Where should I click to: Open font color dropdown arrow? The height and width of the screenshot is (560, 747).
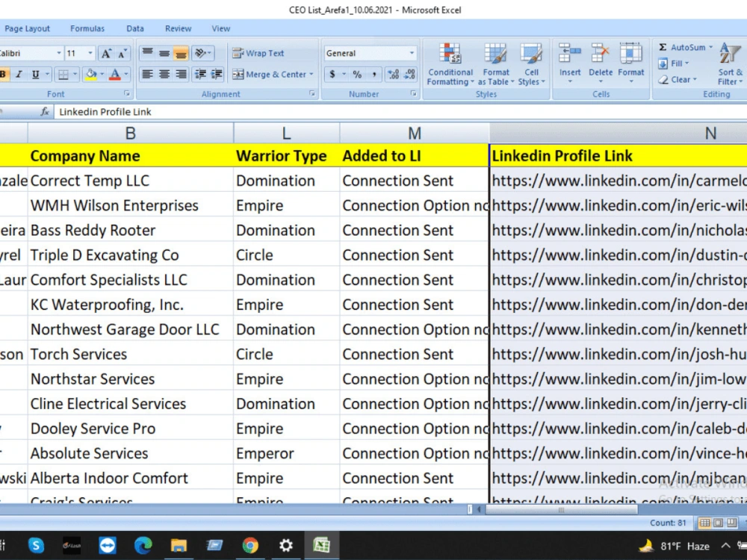point(126,74)
